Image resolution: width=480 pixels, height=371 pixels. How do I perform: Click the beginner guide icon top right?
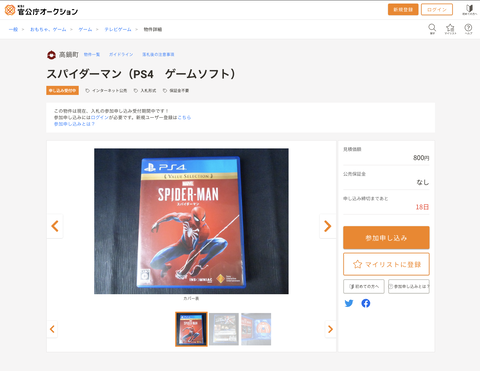469,10
